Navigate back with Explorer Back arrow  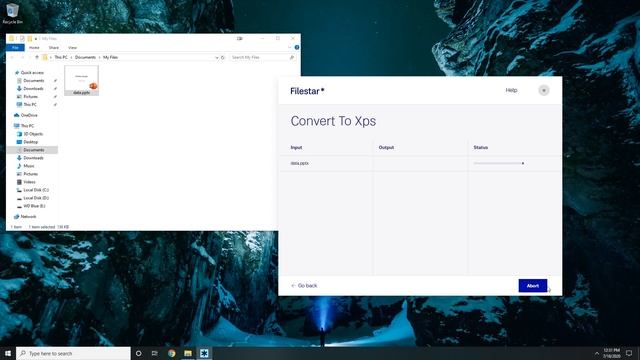[x=12, y=58]
